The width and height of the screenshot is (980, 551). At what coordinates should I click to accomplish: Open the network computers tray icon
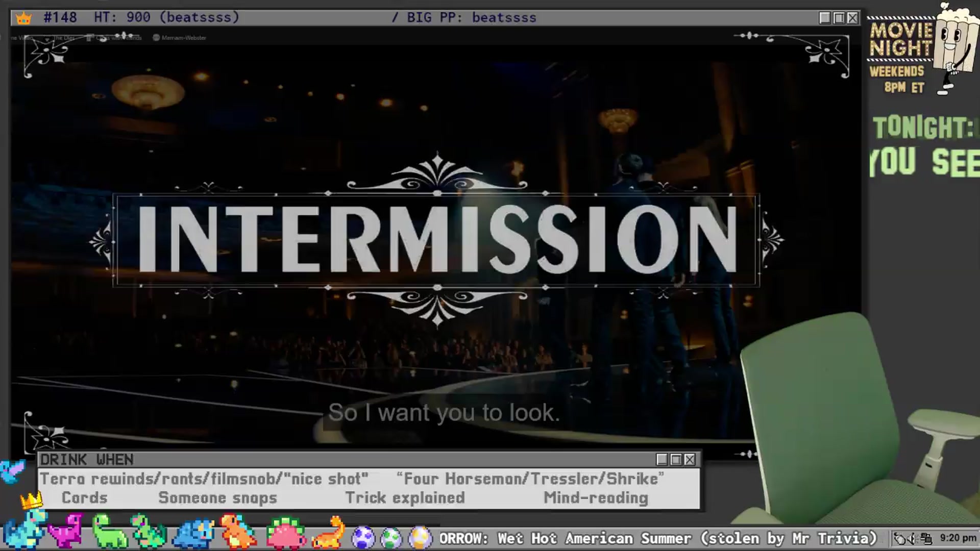pyautogui.click(x=926, y=538)
